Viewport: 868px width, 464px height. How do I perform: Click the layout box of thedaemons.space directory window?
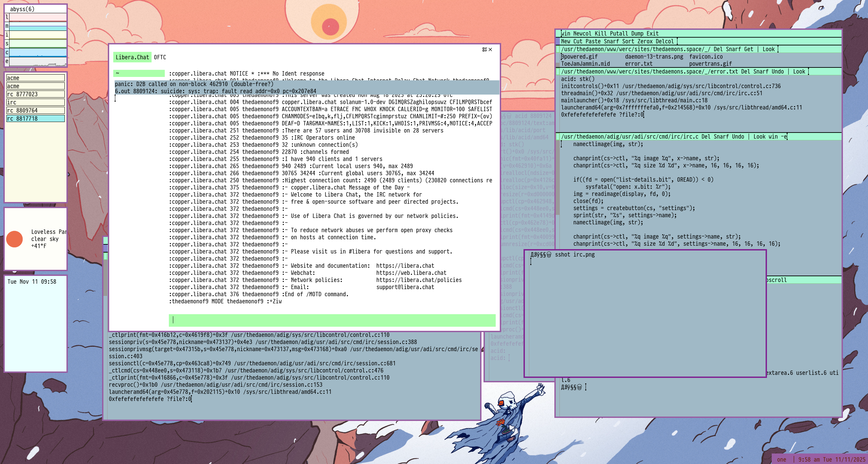pyautogui.click(x=558, y=49)
